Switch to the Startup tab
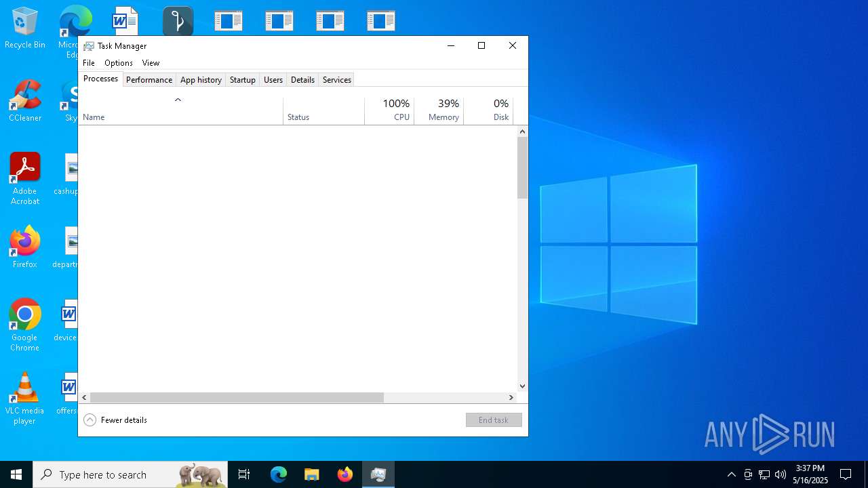This screenshot has width=868, height=488. click(242, 80)
